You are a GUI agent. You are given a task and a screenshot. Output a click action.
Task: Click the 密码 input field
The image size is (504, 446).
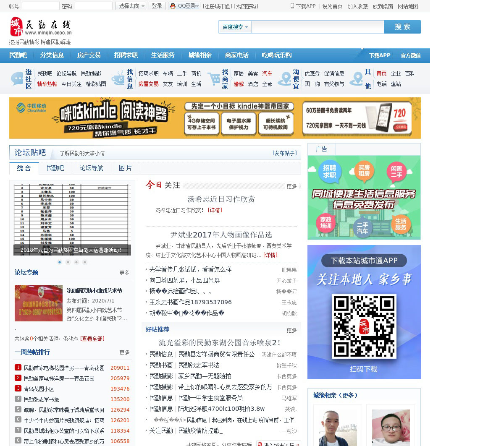[93, 6]
